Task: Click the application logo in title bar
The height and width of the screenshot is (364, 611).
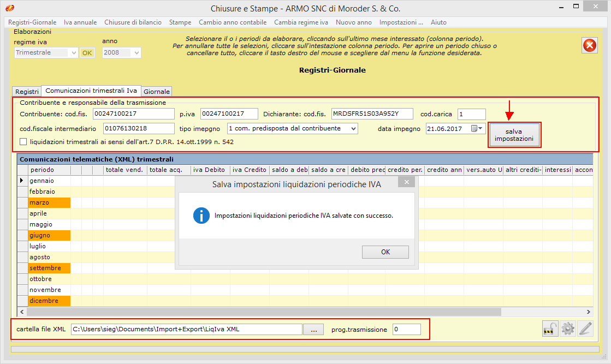Action: coord(9,9)
